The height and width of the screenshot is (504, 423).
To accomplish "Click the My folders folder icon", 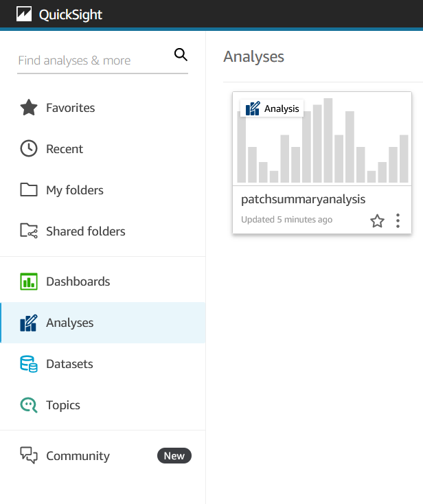I will point(29,190).
